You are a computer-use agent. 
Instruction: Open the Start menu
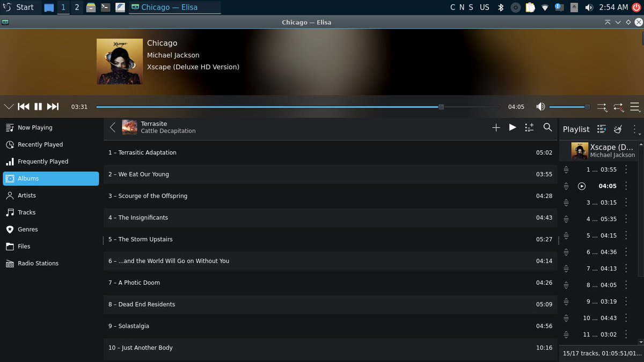point(19,8)
